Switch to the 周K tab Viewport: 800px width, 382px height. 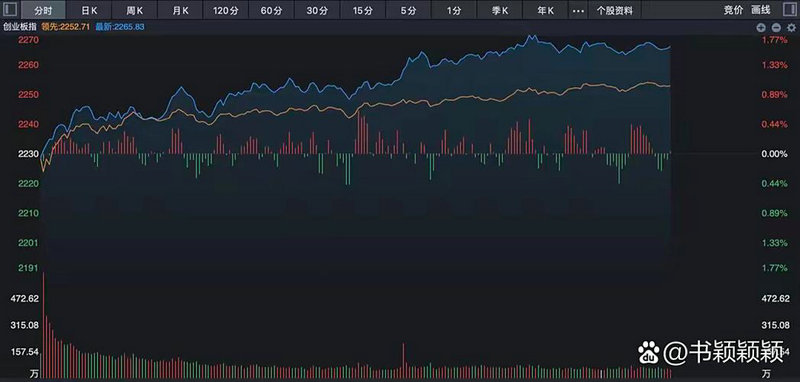[134, 10]
